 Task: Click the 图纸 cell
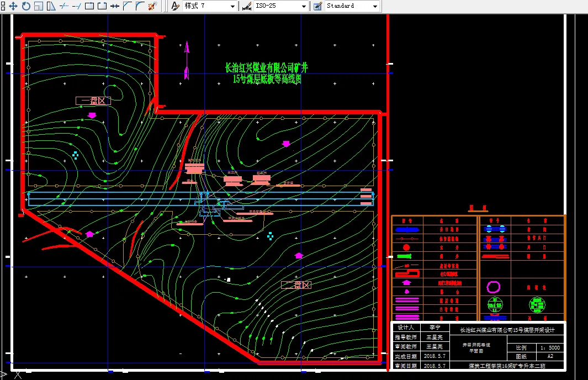point(521,356)
